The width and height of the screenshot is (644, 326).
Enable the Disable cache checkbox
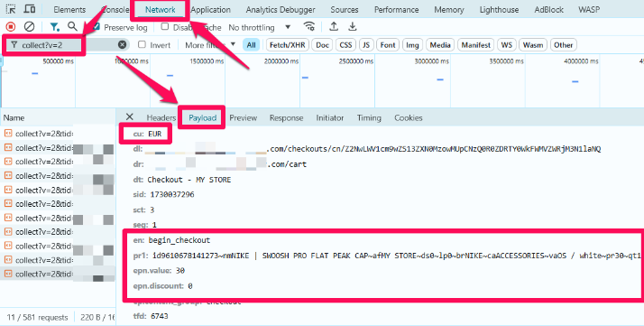165,27
